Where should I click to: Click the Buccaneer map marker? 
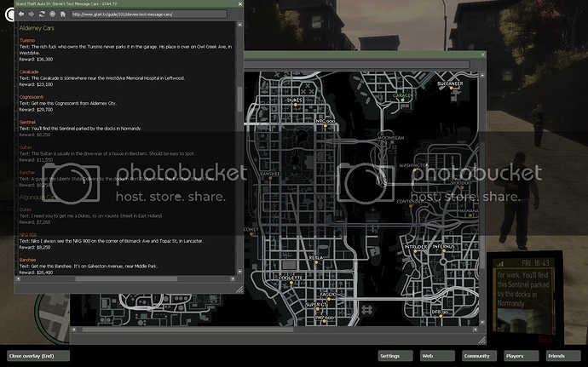point(451,88)
